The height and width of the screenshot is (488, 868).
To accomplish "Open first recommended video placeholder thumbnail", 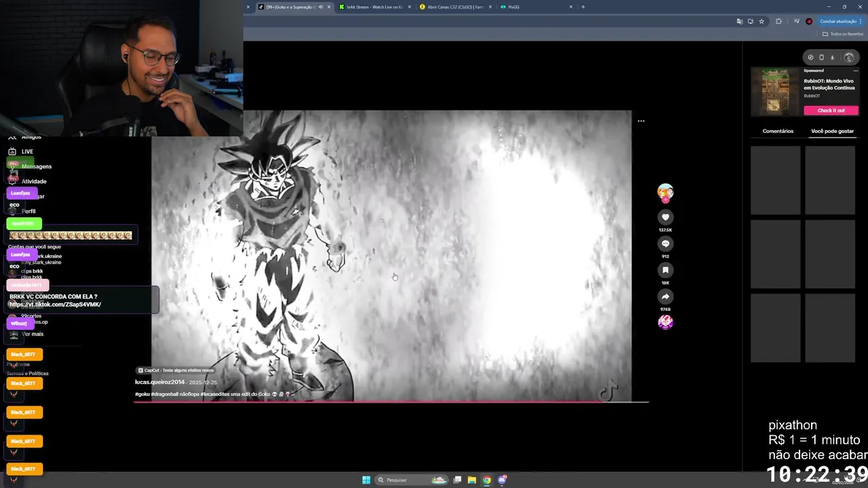I will (x=776, y=180).
